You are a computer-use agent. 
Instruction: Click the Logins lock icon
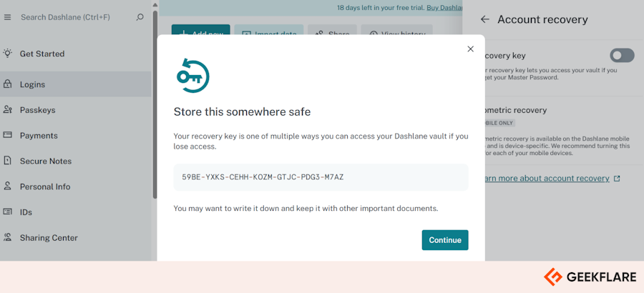(x=7, y=84)
